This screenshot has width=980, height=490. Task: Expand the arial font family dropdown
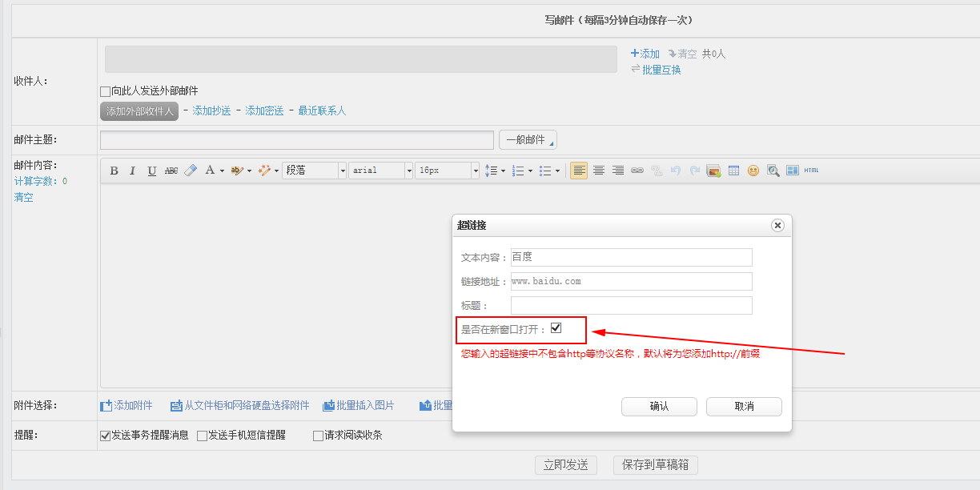point(408,171)
